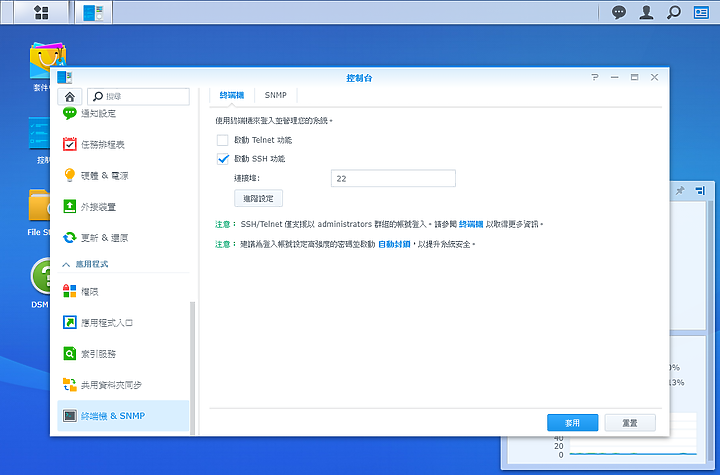
Task: Switch to the 終端機 tab
Action: pyautogui.click(x=231, y=95)
